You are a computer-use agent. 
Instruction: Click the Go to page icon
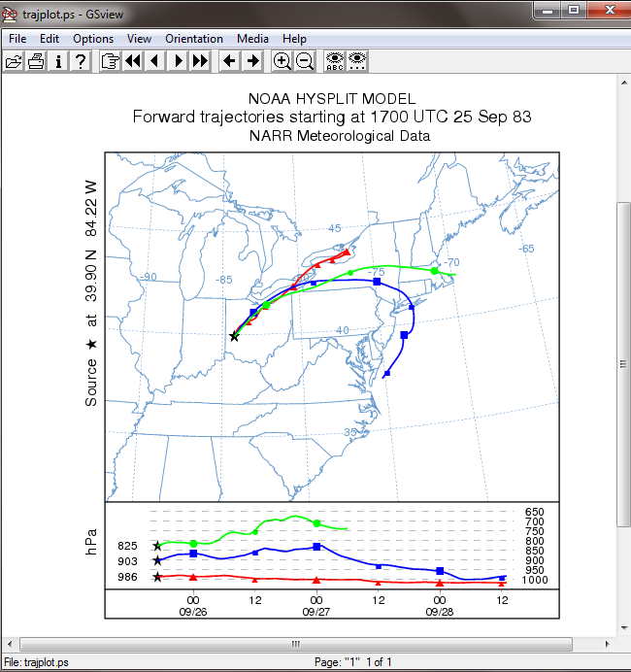point(110,61)
